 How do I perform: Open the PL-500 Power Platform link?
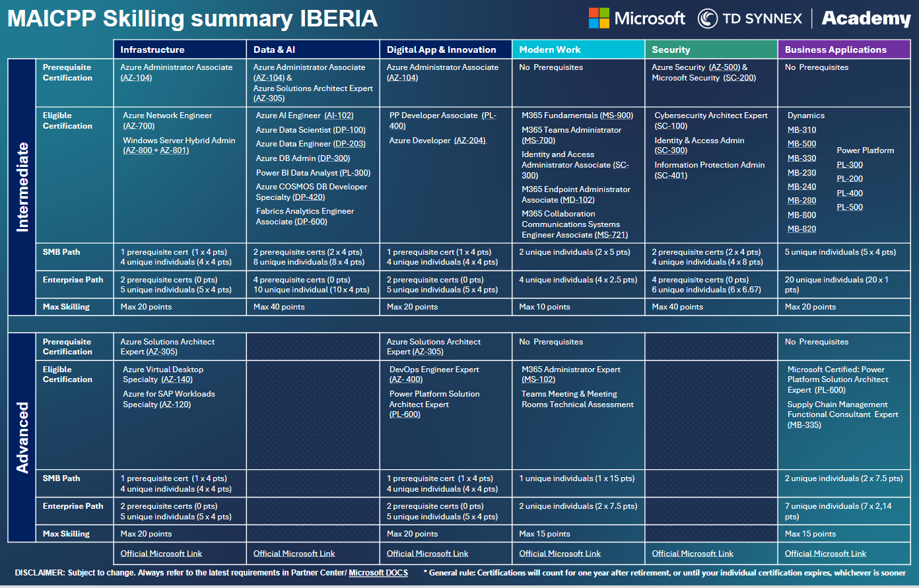pos(850,207)
